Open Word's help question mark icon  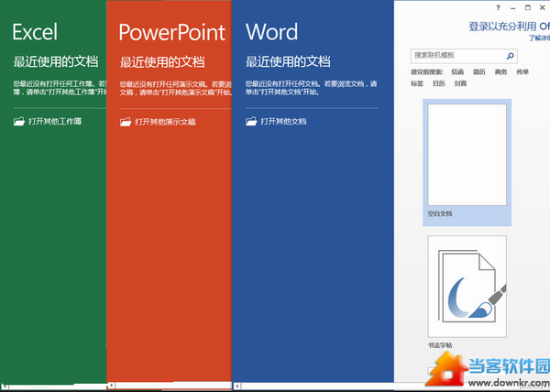[x=498, y=7]
